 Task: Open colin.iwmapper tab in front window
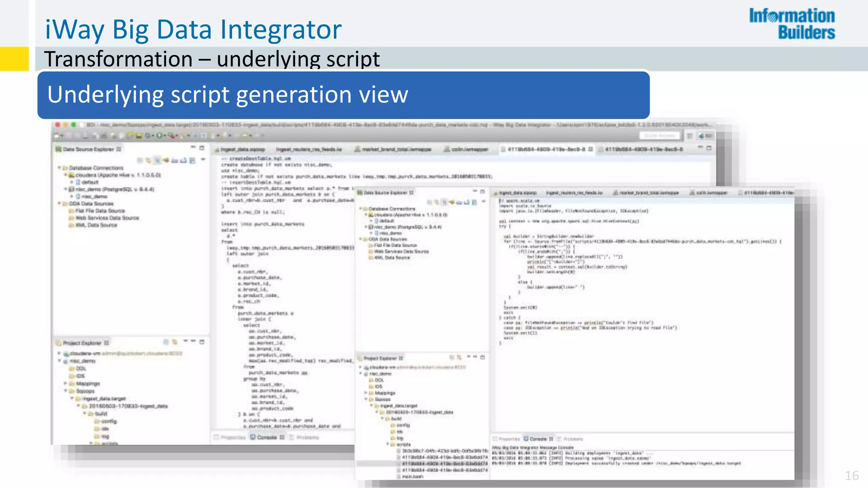coord(708,193)
